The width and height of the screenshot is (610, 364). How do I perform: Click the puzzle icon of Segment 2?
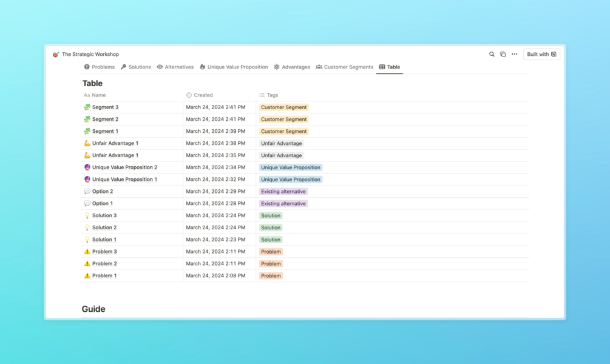[87, 119]
